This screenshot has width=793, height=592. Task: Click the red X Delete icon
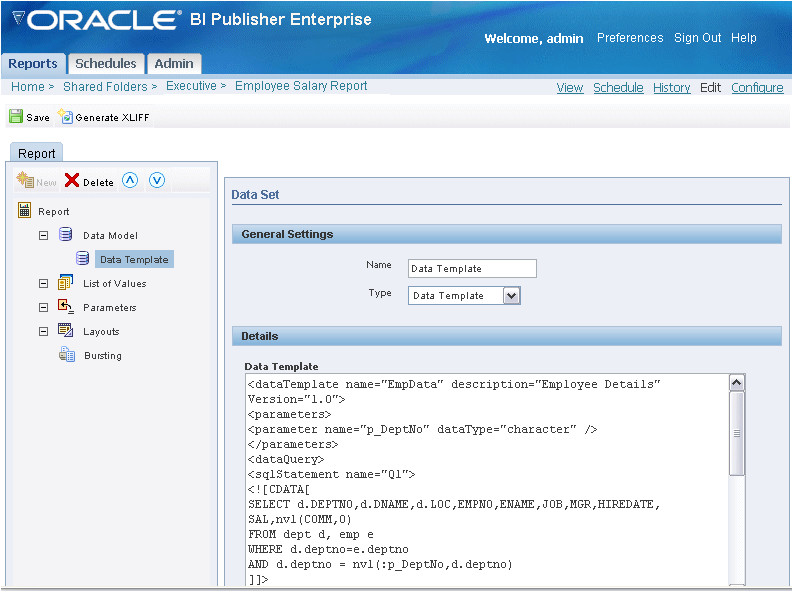point(72,180)
